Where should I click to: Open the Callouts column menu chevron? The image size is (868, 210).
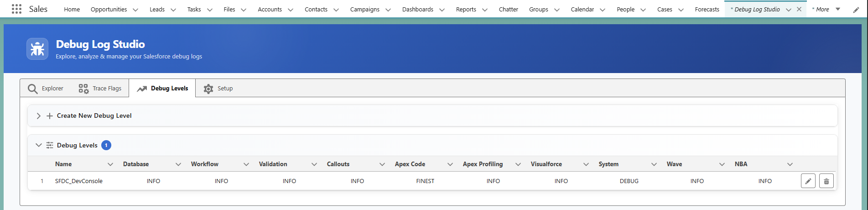(x=382, y=164)
